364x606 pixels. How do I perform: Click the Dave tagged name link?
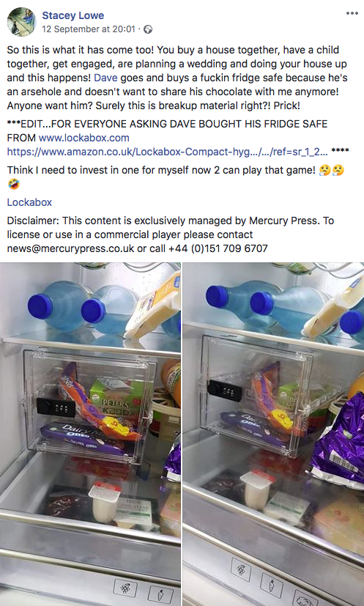point(105,78)
